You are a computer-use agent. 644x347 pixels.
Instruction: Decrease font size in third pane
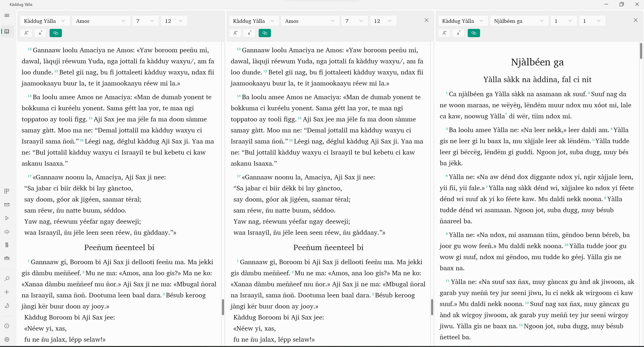tap(458, 33)
